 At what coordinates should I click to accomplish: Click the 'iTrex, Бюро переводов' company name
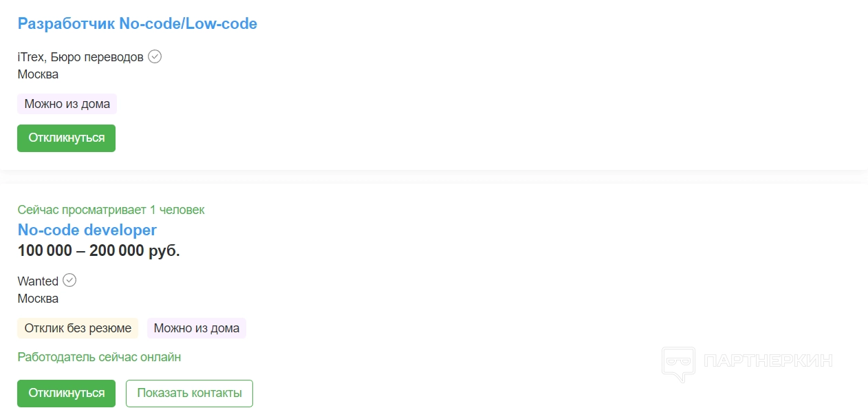tap(80, 57)
